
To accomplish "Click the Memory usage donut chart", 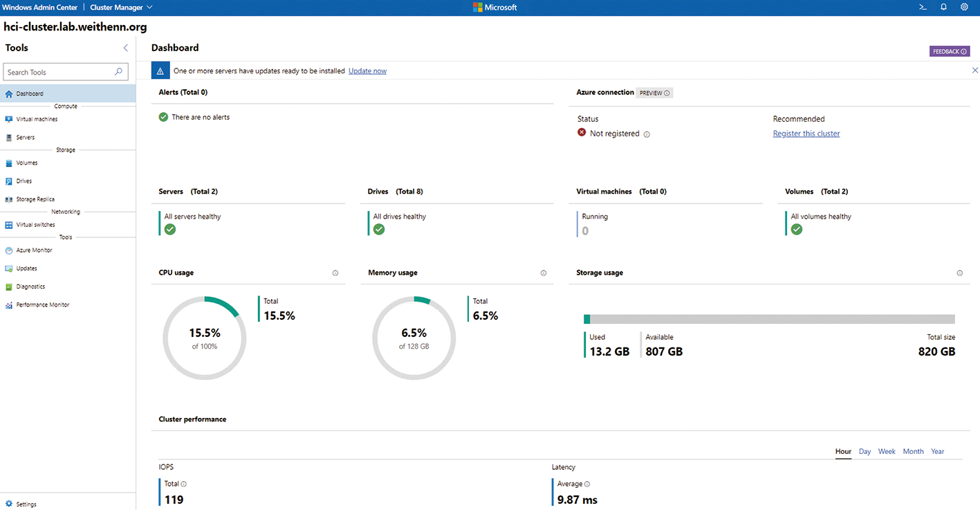I will [414, 338].
